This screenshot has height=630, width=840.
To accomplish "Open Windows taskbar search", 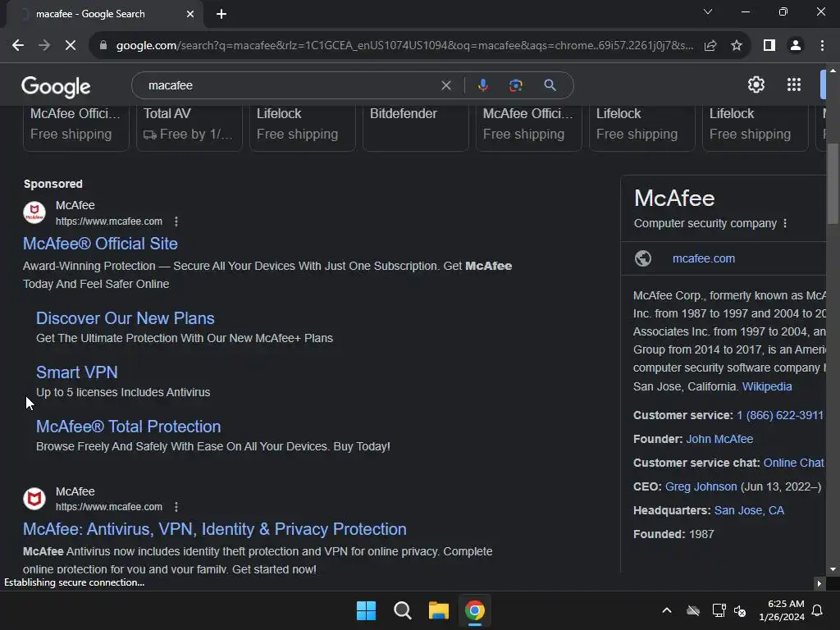I will (x=402, y=610).
